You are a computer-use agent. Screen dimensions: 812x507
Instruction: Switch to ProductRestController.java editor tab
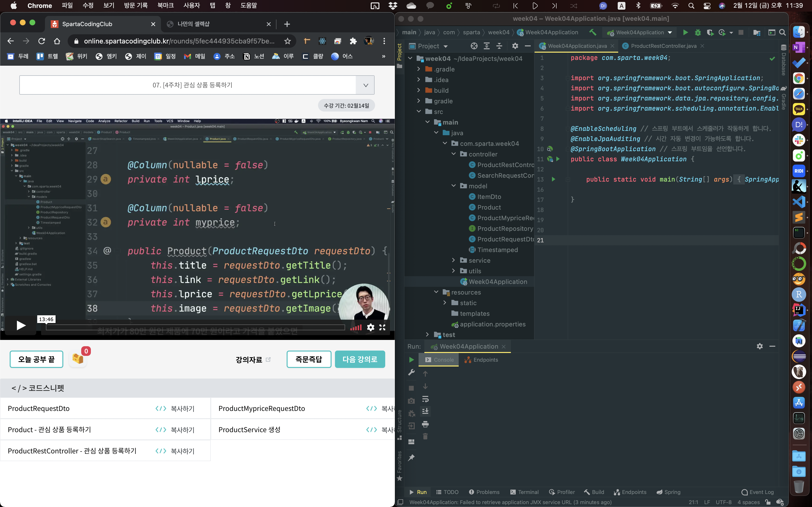[663, 46]
